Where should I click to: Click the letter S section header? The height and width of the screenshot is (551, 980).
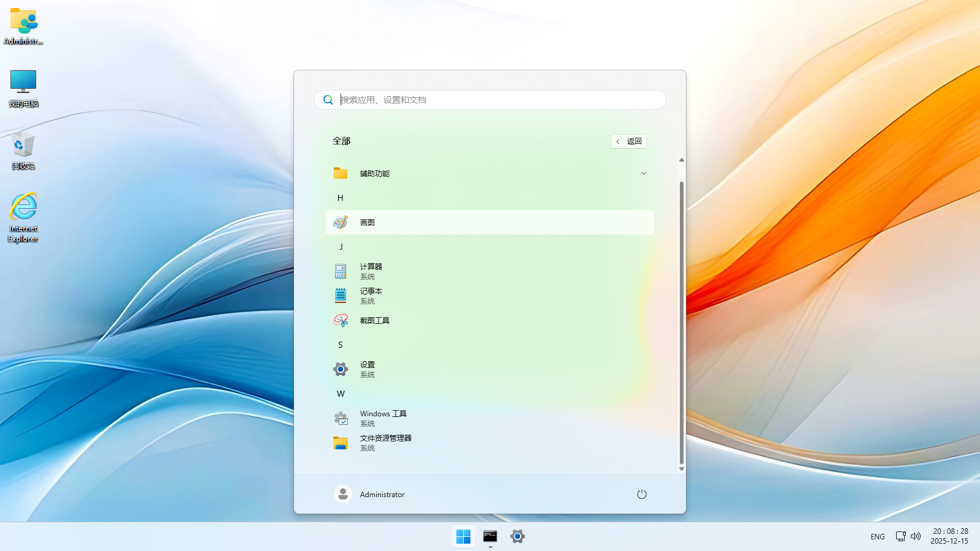(341, 345)
